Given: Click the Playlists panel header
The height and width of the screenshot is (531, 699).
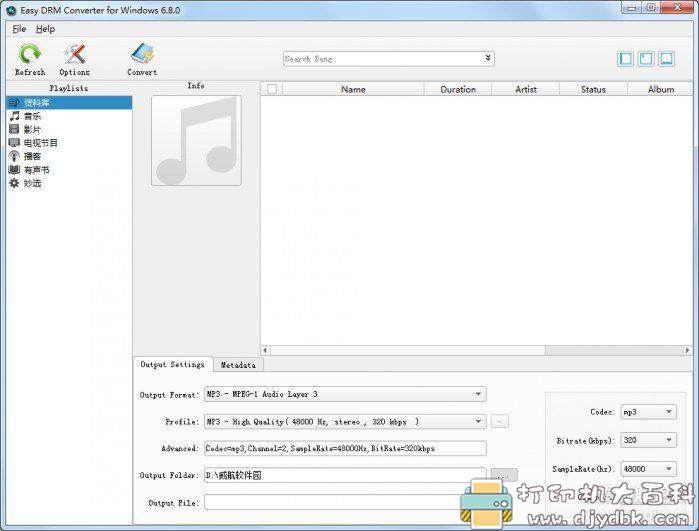Looking at the screenshot, I should click(69, 88).
